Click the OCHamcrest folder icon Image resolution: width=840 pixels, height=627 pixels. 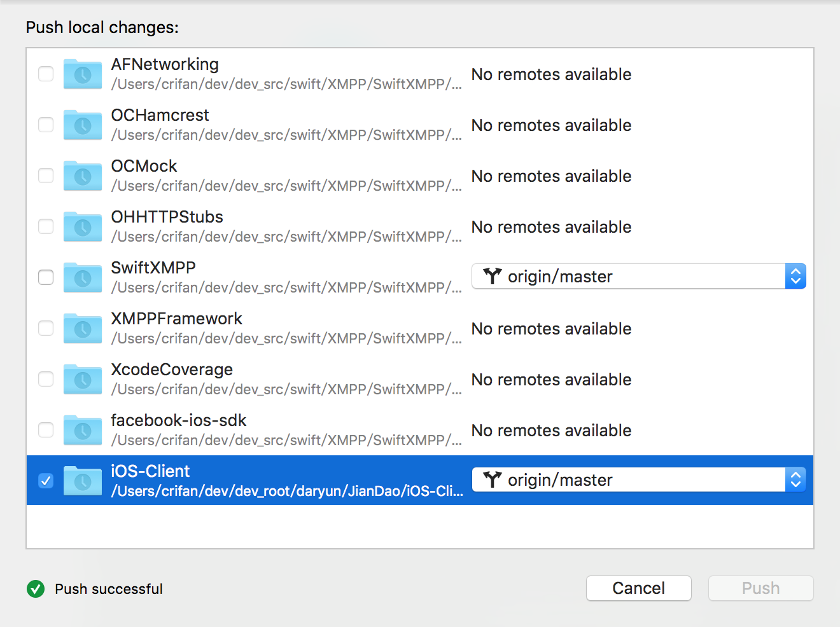[x=83, y=125]
